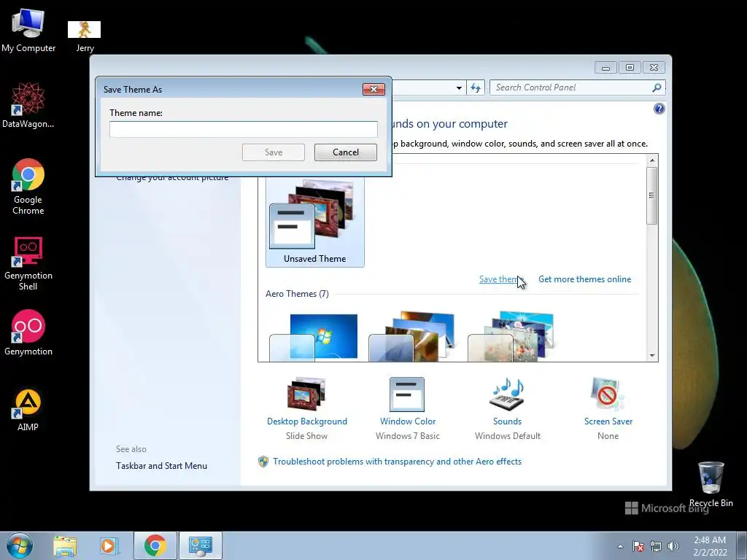Open the Sounds settings icon
Image resolution: width=747 pixels, height=560 pixels.
507,394
